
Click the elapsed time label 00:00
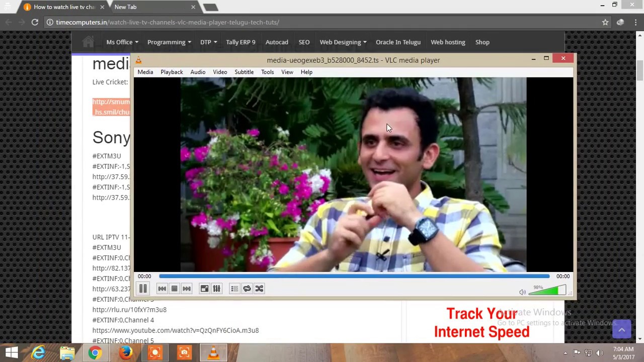point(144,276)
